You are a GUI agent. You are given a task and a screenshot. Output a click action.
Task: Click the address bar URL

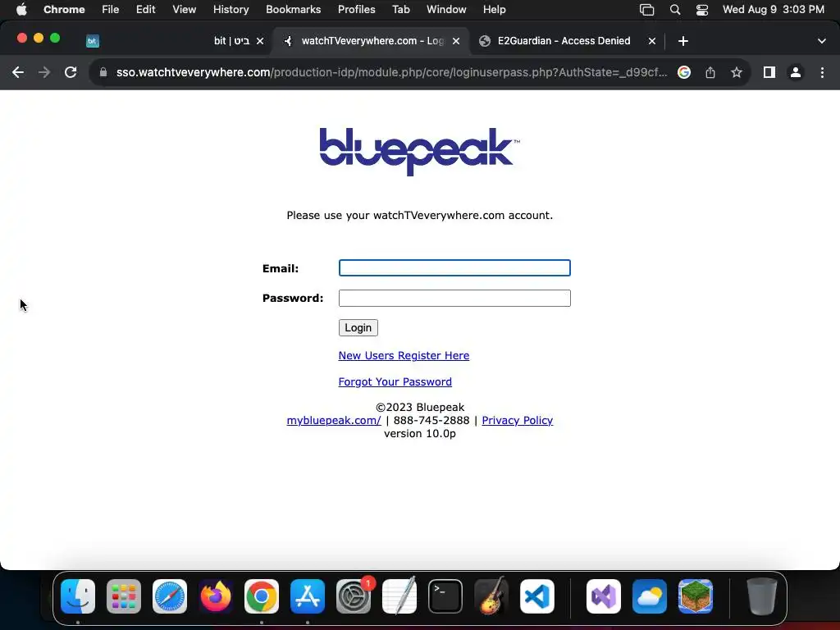pyautogui.click(x=391, y=72)
